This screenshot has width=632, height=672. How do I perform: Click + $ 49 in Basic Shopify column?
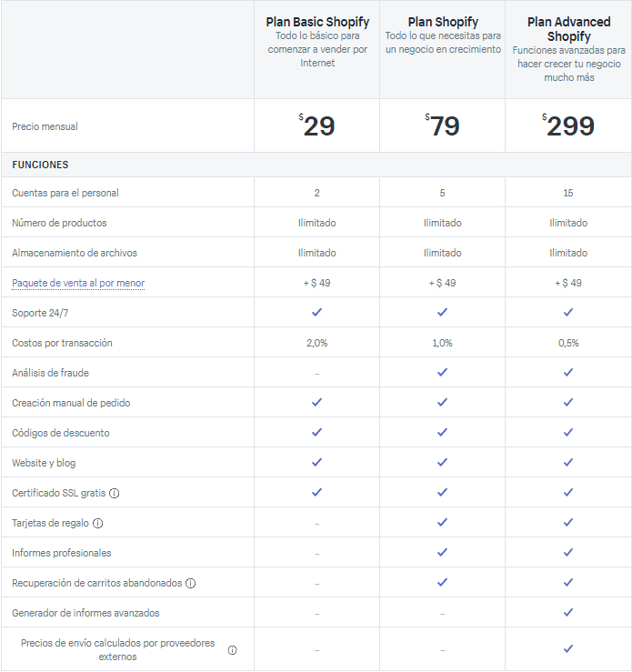(316, 283)
